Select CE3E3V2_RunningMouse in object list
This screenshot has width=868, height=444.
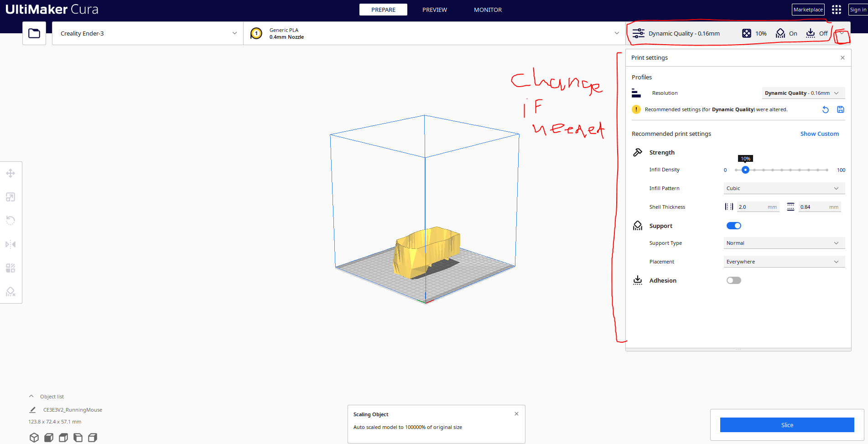click(x=73, y=410)
